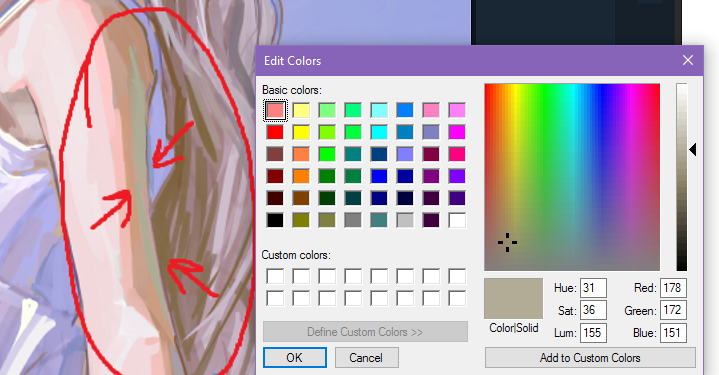Select the pure yellow basic color swatch
The height and width of the screenshot is (375, 719).
pos(301,132)
